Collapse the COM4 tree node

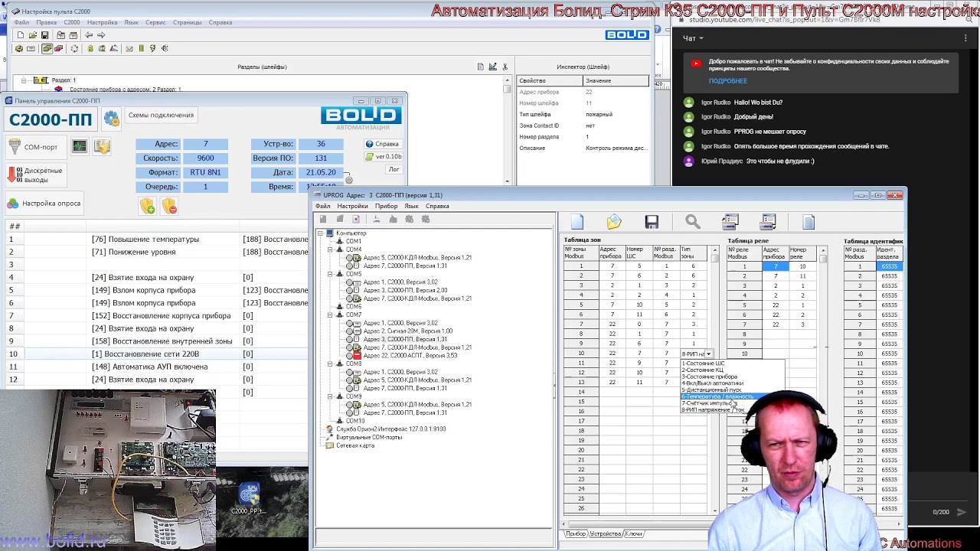[x=330, y=249]
